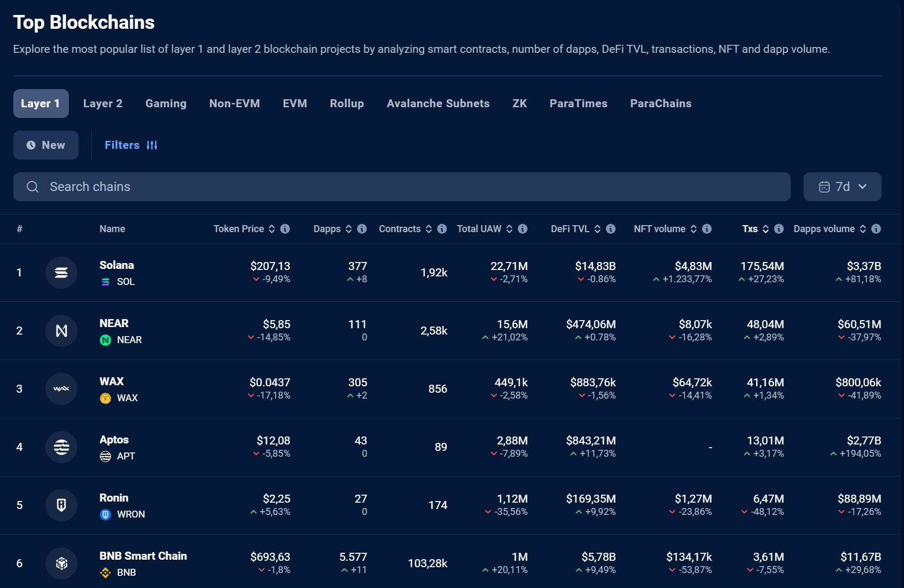Toggle the New chains filter button
Image resolution: width=904 pixels, height=588 pixels.
[46, 145]
